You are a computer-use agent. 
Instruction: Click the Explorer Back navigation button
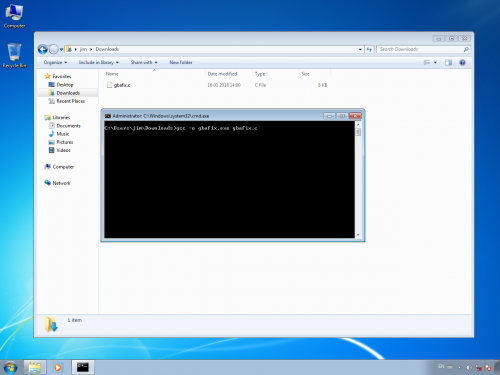pos(43,49)
